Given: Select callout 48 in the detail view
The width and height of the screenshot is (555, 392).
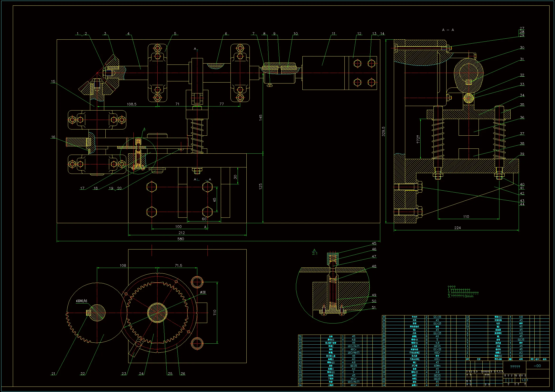Looking at the screenshot, I should 374,266.
